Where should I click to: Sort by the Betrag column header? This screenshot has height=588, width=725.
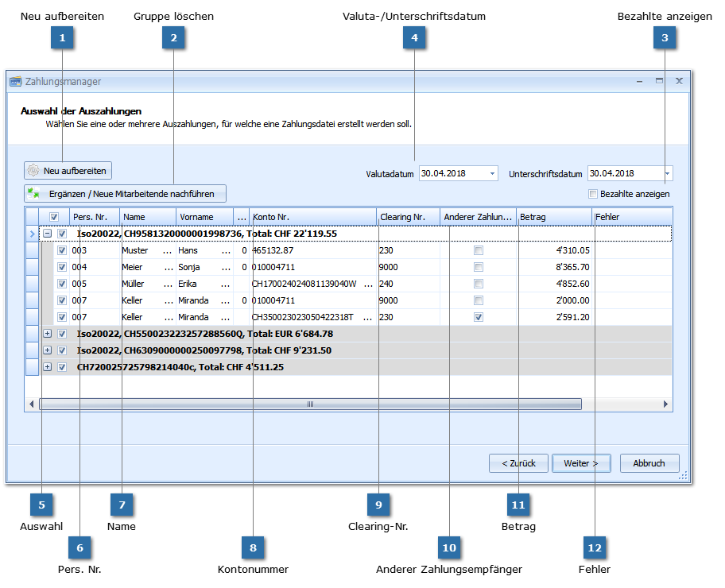[554, 217]
